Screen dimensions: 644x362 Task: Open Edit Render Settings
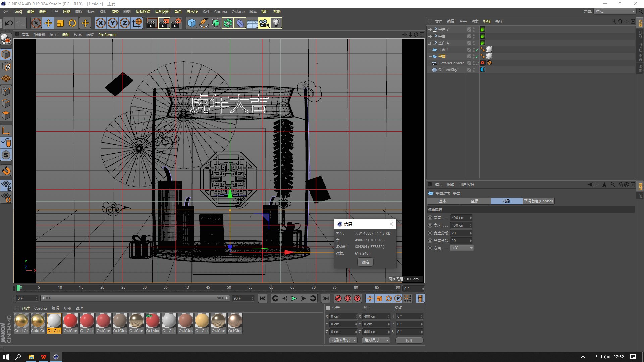(x=176, y=23)
